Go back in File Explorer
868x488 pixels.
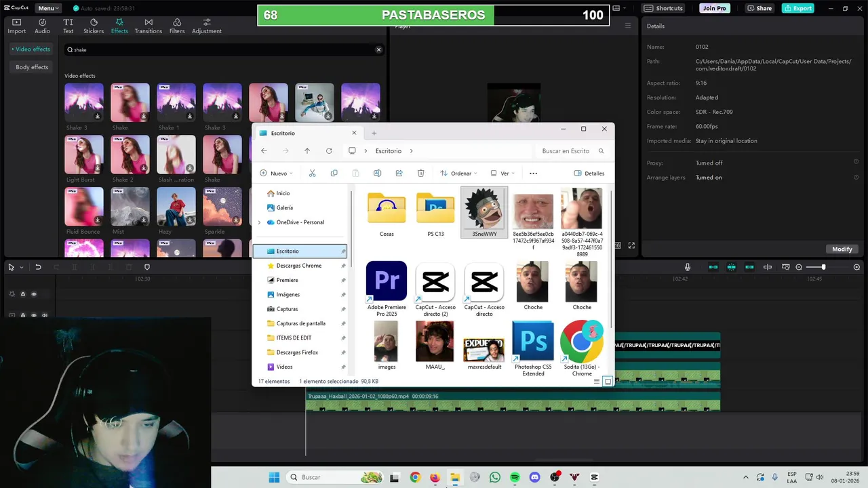click(x=264, y=151)
